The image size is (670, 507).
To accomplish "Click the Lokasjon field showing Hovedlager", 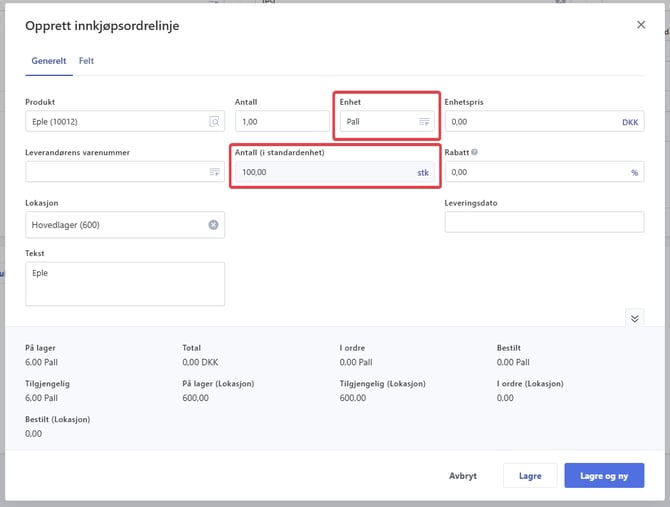I will (115, 225).
